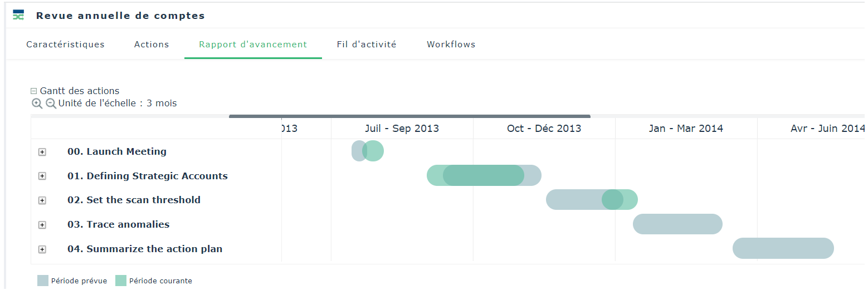Click the 00. Launch Meeting task label
Image resolution: width=868 pixels, height=290 pixels.
(x=117, y=151)
